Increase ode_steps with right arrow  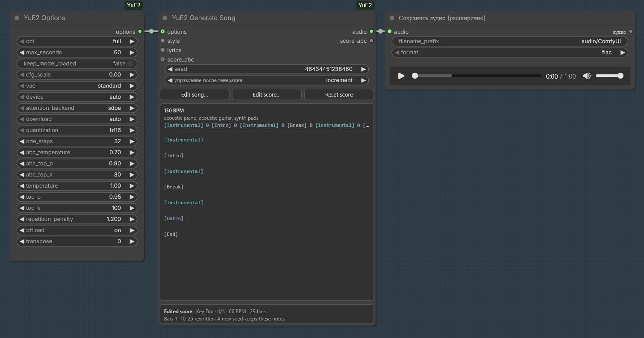(x=132, y=141)
